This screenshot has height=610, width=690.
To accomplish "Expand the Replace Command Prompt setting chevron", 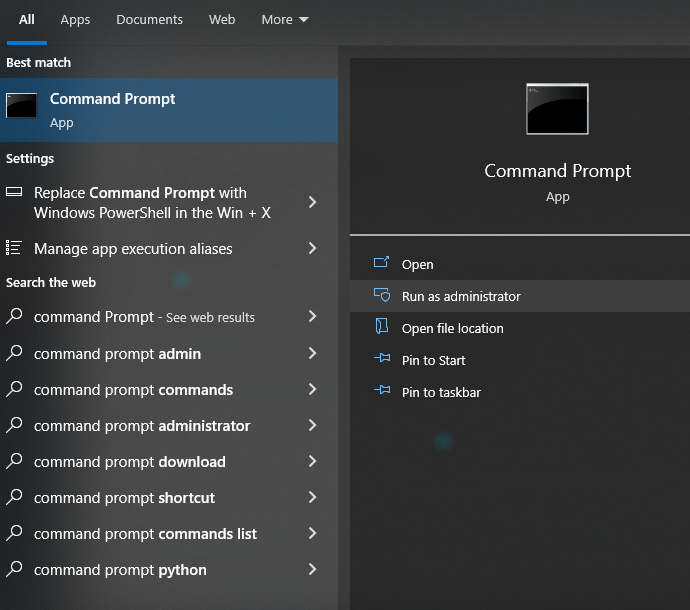I will click(x=312, y=202).
